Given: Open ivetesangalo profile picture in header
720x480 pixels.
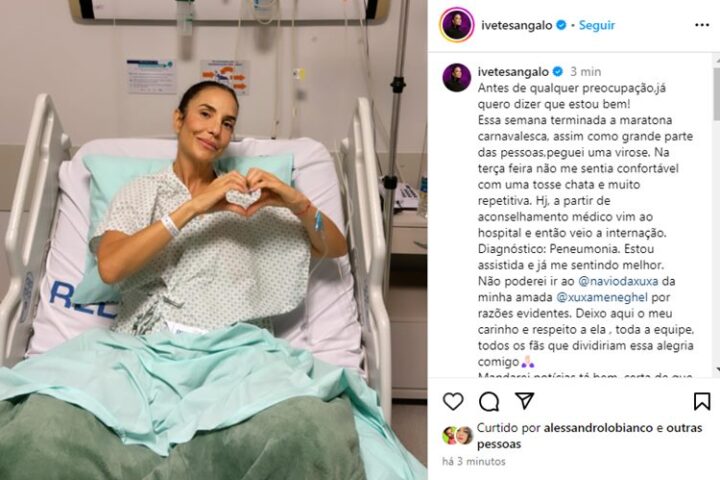Looking at the screenshot, I should tap(456, 25).
